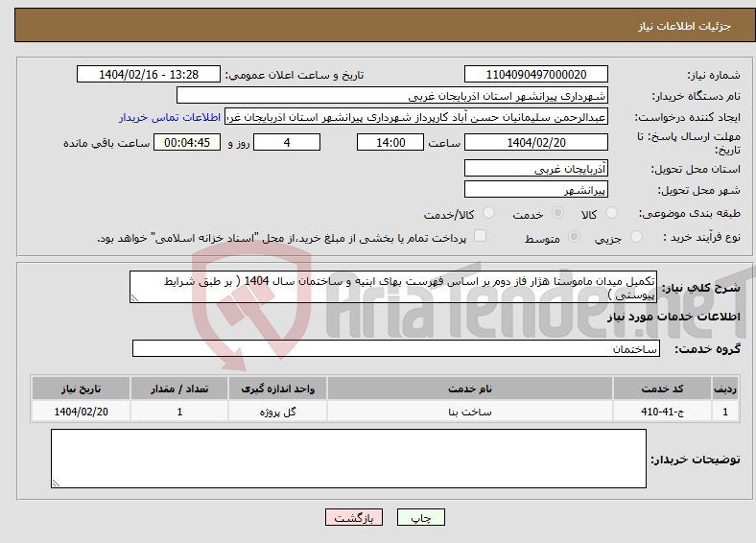The image size is (756, 543).
Task: Click the بازگشت (back) button
Action: click(x=354, y=517)
